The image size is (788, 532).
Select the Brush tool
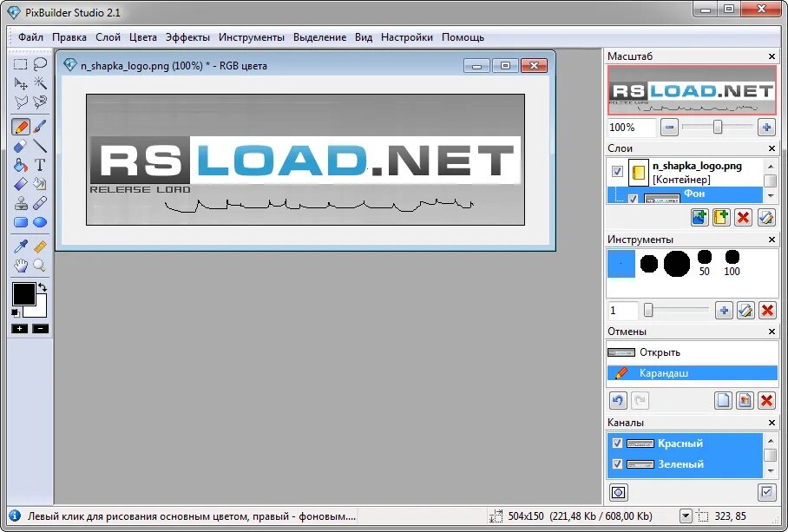point(40,127)
